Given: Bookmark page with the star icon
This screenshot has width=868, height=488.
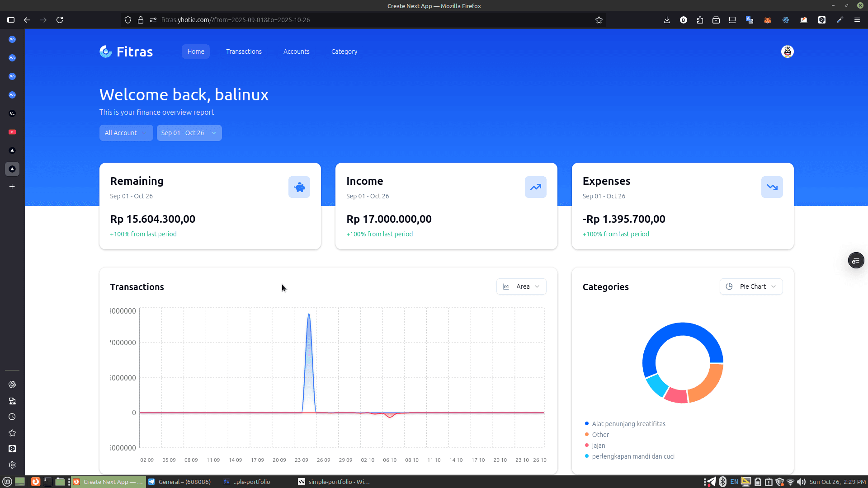Looking at the screenshot, I should click(x=599, y=20).
